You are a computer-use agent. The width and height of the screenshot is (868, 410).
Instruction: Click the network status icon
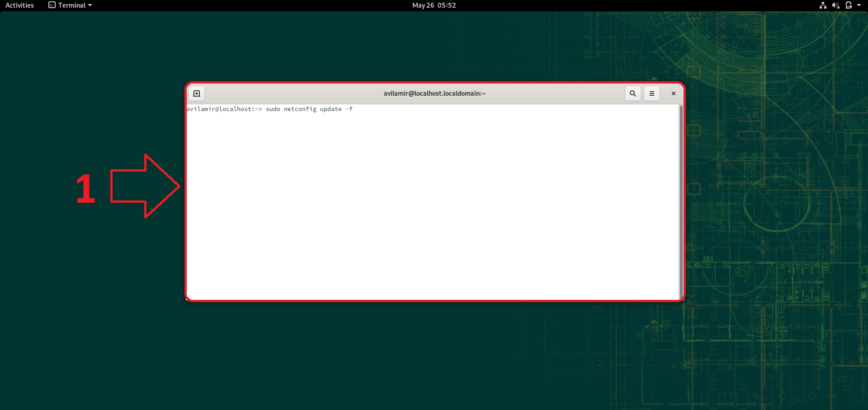[823, 5]
